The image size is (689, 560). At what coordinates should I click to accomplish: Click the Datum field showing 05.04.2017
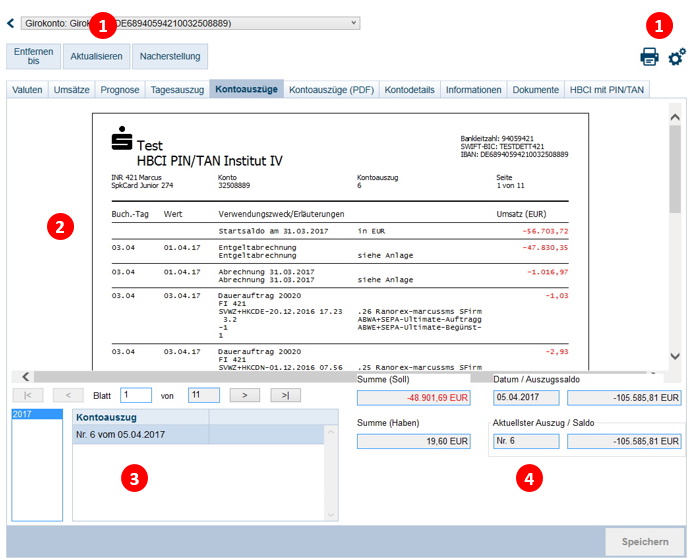(x=526, y=397)
